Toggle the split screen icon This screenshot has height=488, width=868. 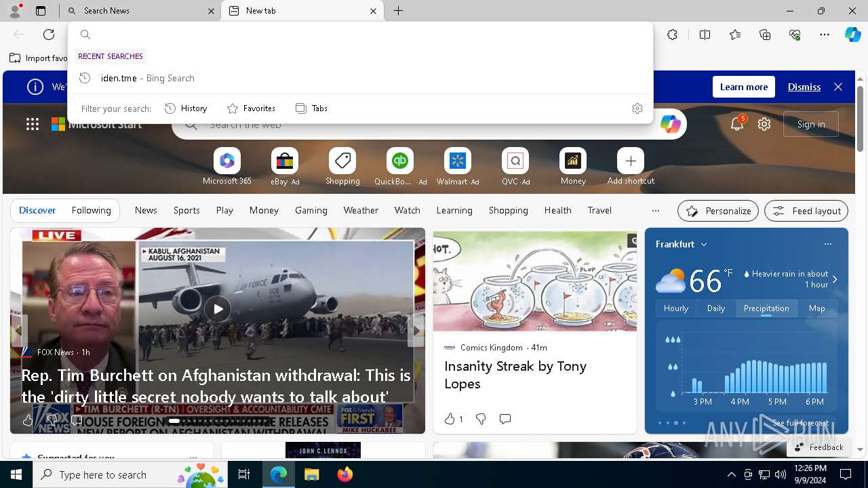pos(705,35)
